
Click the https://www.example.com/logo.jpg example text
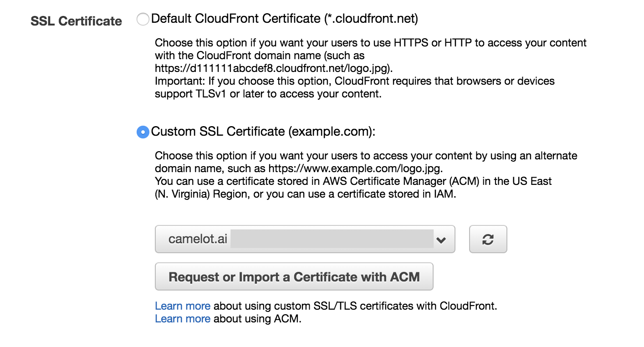[x=355, y=168]
